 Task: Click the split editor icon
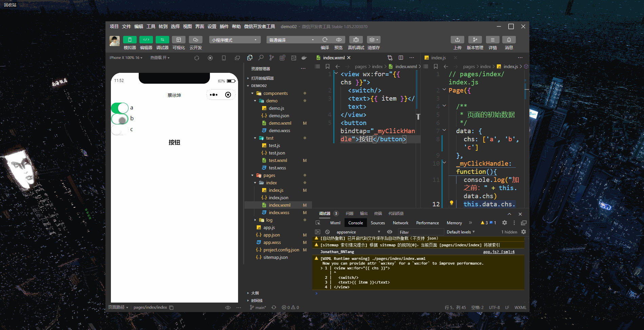(401, 58)
